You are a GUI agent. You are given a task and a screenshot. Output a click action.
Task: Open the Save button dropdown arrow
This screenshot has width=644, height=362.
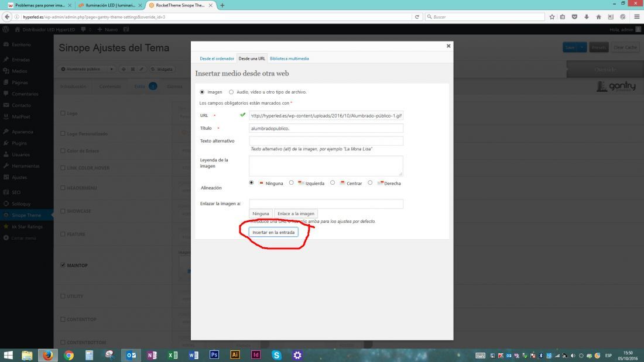(582, 47)
